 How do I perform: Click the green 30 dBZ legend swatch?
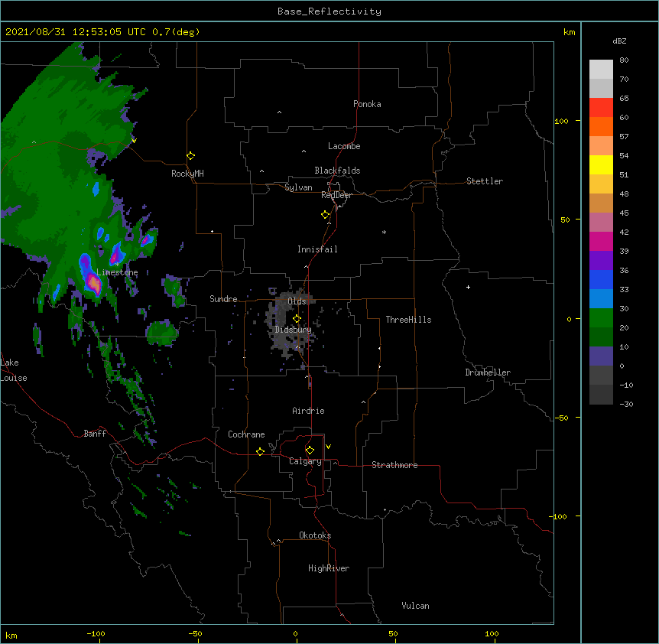click(601, 318)
